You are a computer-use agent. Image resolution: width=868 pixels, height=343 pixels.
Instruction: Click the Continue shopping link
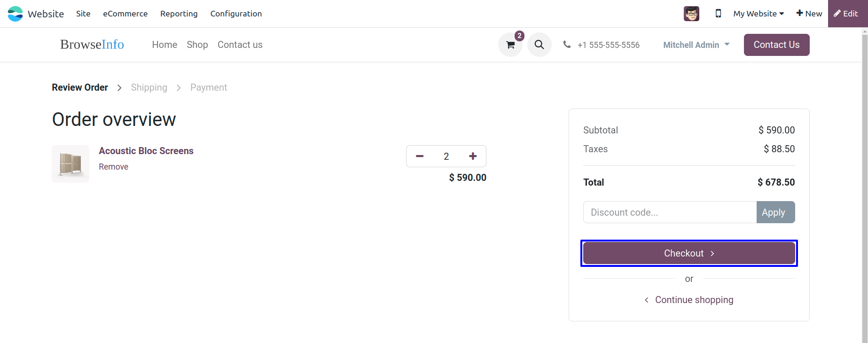[x=694, y=300]
